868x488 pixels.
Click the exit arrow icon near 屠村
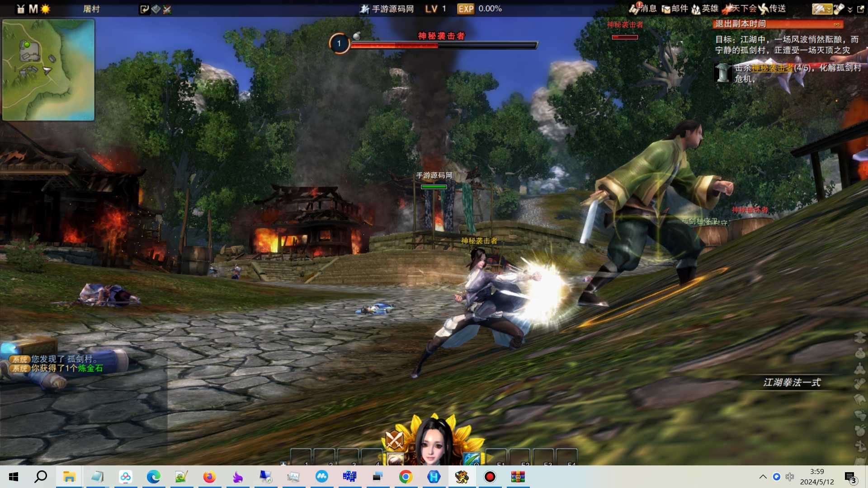point(144,9)
